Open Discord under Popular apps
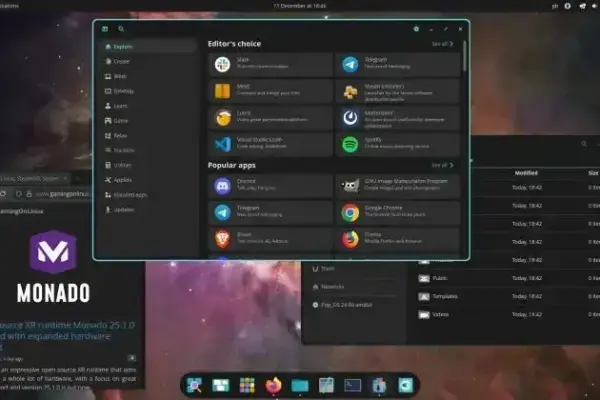The height and width of the screenshot is (400, 600). click(271, 186)
